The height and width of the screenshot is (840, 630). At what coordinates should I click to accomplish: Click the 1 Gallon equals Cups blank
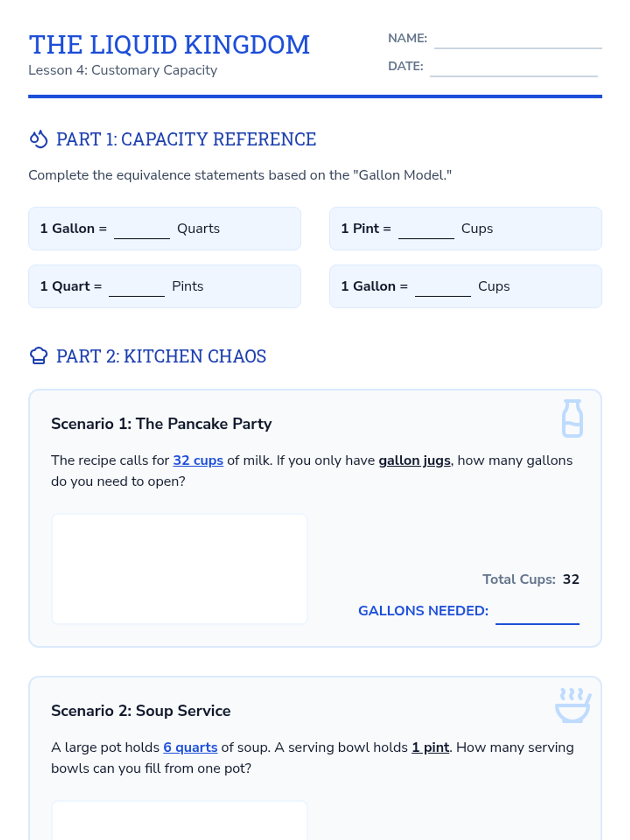coord(443,288)
